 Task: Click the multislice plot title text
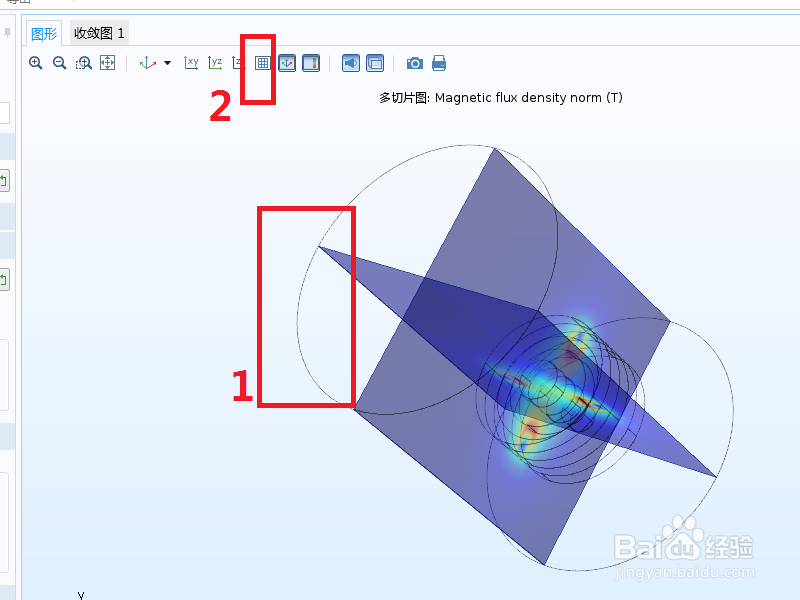(x=501, y=97)
